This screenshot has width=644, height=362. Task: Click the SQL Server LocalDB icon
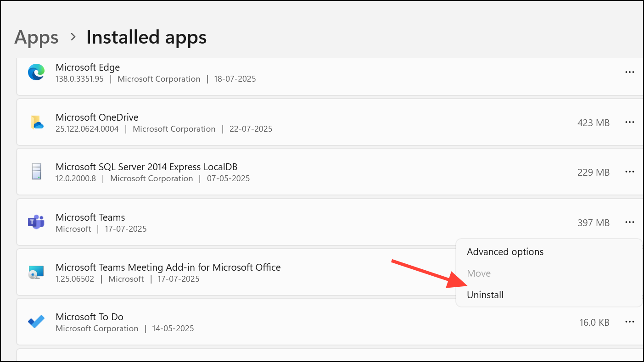pos(36,172)
